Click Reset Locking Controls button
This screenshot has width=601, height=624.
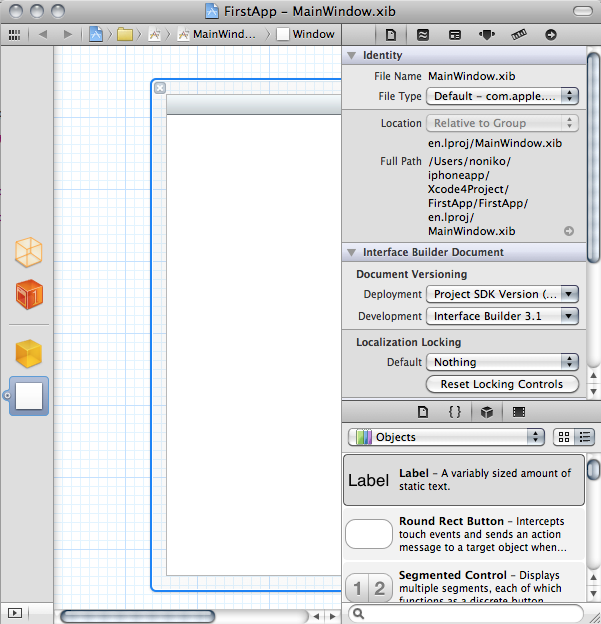(x=502, y=384)
